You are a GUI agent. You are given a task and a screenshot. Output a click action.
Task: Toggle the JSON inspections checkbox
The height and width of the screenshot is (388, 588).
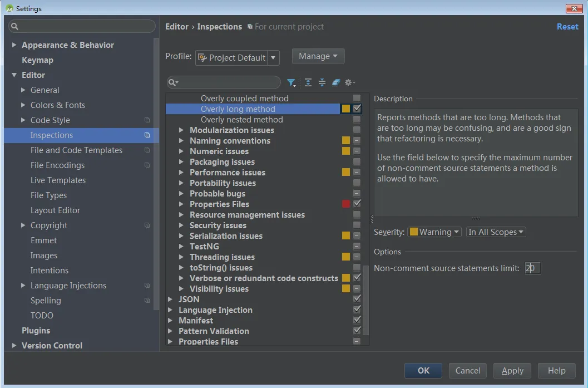coord(357,299)
